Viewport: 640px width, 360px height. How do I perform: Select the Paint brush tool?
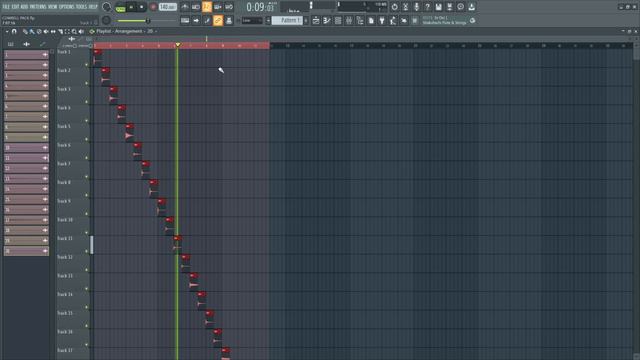pos(32,31)
